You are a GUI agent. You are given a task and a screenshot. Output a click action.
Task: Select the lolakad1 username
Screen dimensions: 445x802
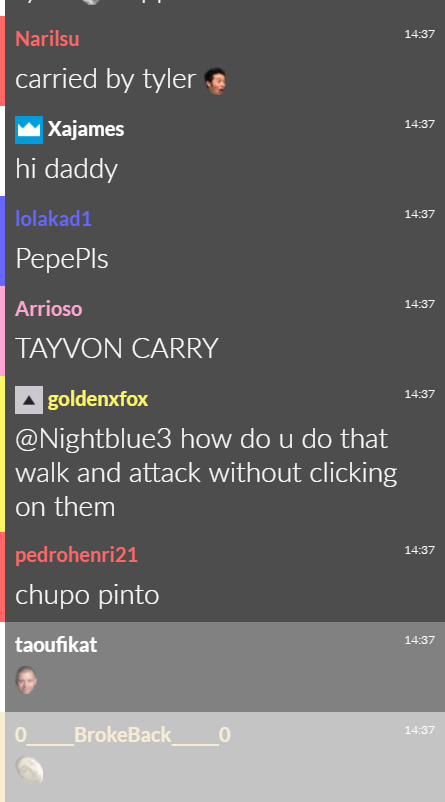click(x=53, y=219)
